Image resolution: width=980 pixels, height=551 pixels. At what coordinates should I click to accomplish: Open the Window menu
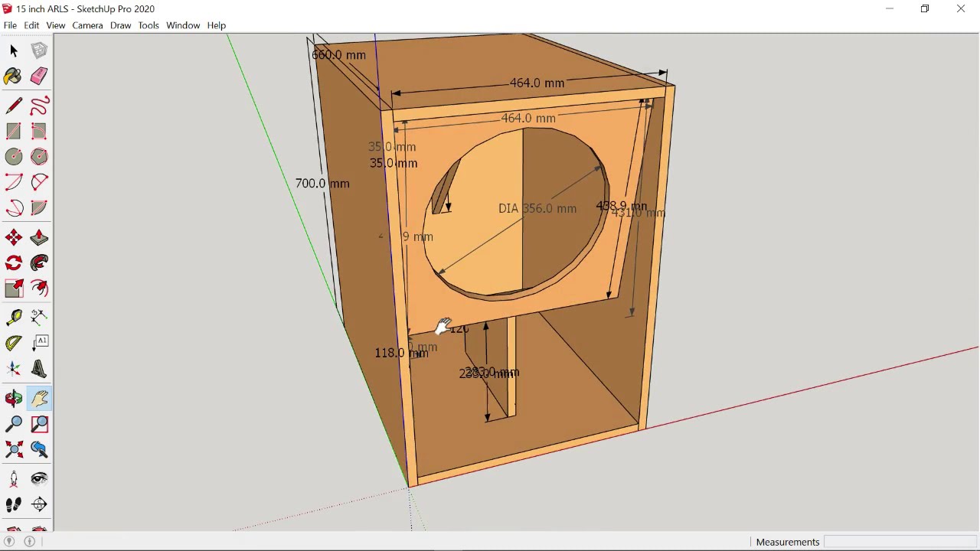(x=183, y=25)
